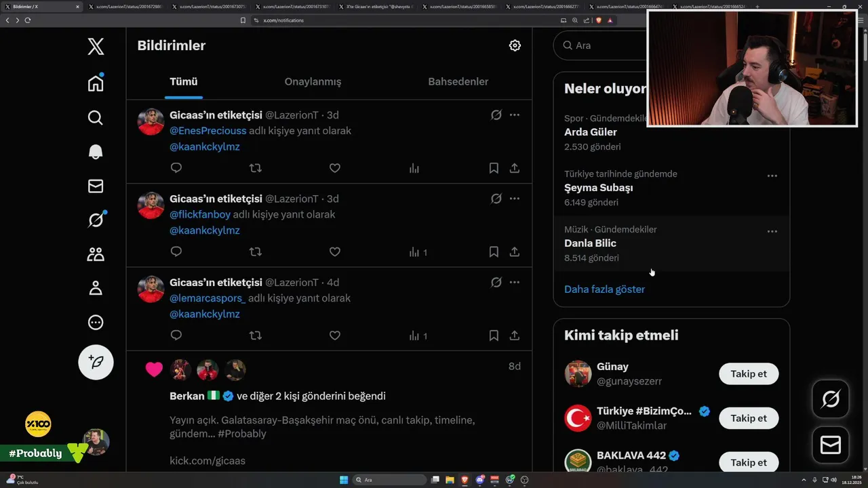
Task: Open the Arda Güler trending topic
Action: (591, 132)
